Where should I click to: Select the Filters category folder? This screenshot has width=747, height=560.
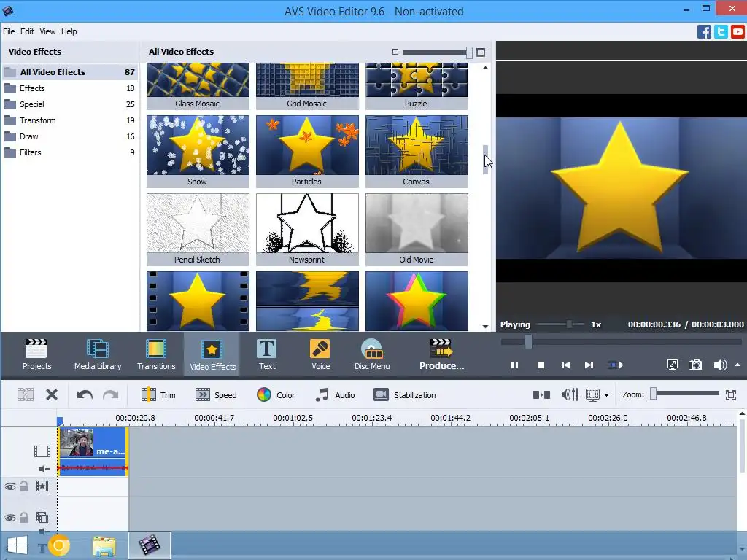pos(69,152)
